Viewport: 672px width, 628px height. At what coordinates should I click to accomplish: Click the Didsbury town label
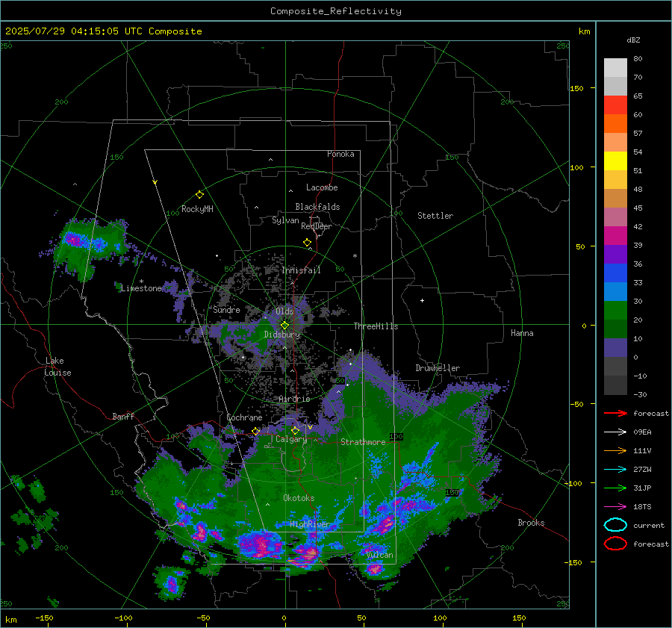point(281,335)
